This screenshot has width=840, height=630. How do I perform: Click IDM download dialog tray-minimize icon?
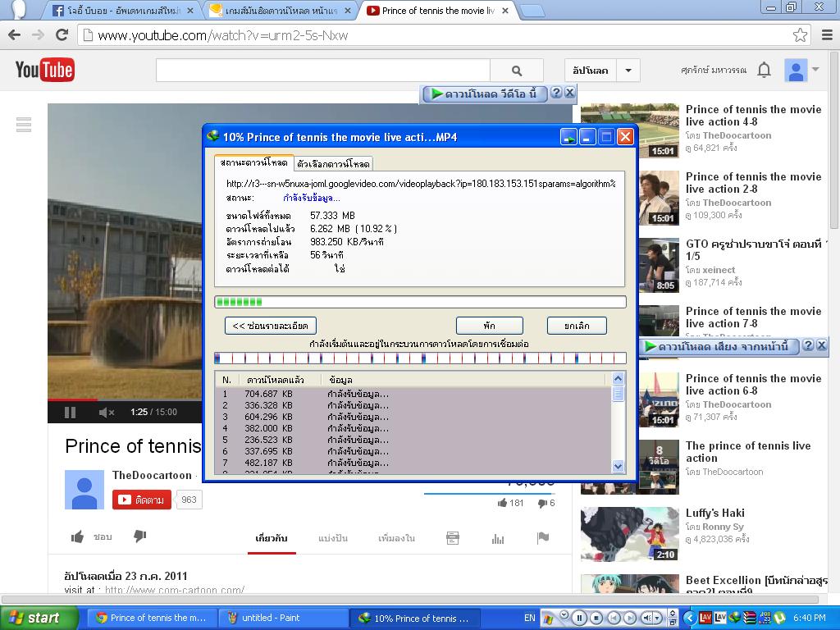[x=568, y=137]
